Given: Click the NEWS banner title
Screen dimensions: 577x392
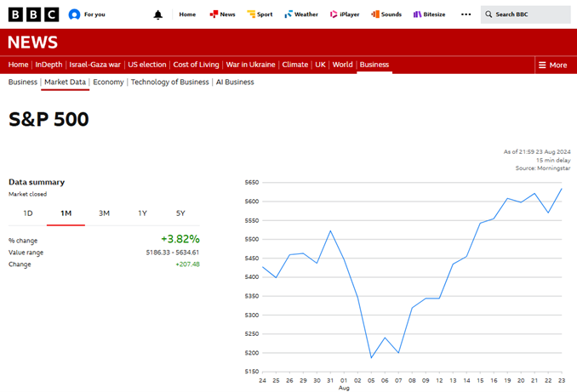Looking at the screenshot, I should pos(32,43).
